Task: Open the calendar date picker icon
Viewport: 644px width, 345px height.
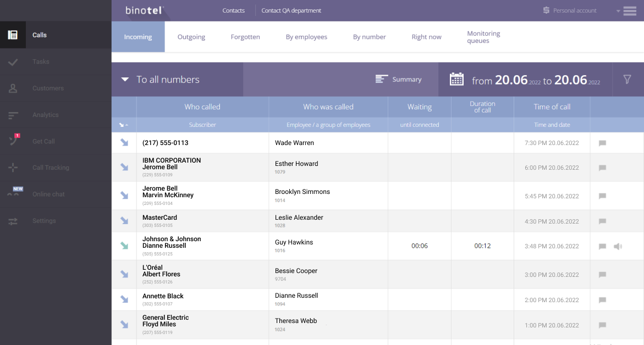Action: tap(456, 79)
